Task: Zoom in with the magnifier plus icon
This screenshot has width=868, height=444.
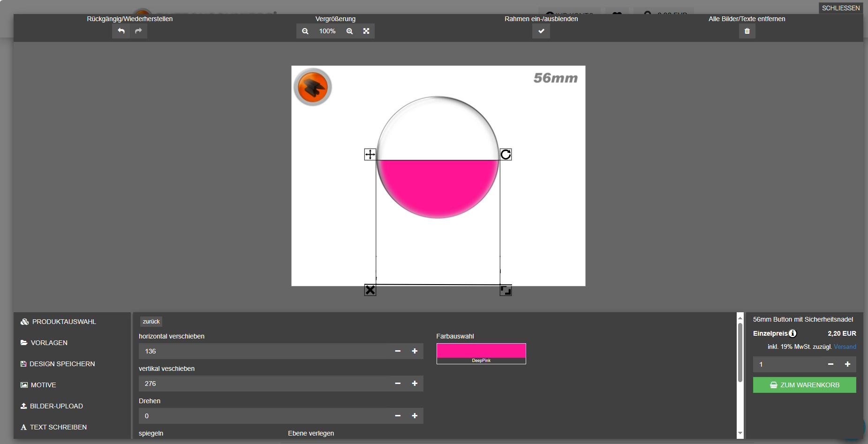Action: (x=349, y=31)
